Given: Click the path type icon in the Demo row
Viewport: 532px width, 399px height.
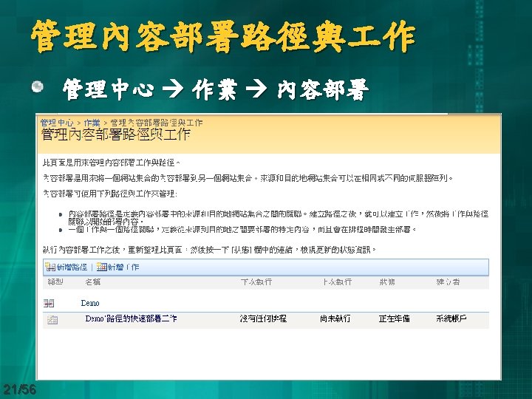Looking at the screenshot, I should (x=49, y=303).
